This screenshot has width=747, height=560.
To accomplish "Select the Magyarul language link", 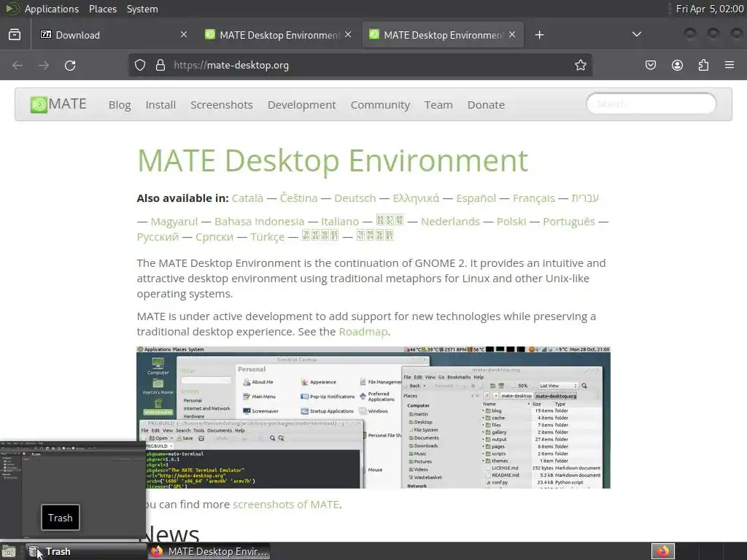I will point(174,222).
